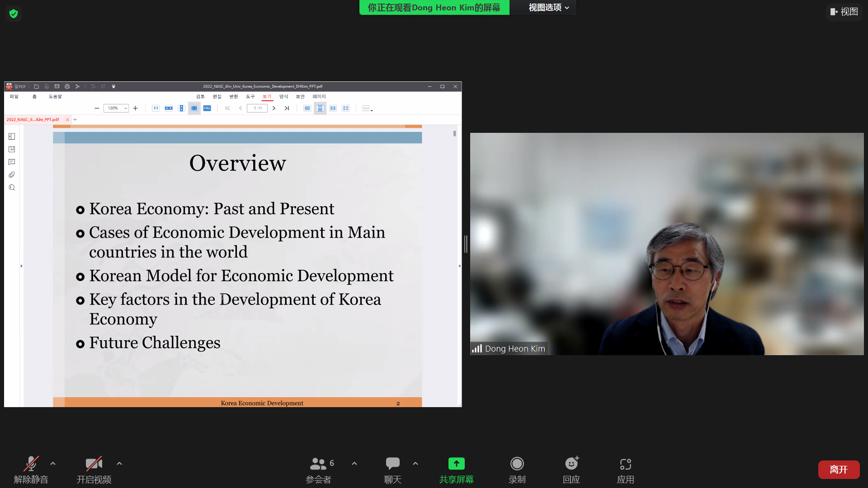Expand participants options arrow
The height and width of the screenshot is (488, 868).
(x=354, y=464)
